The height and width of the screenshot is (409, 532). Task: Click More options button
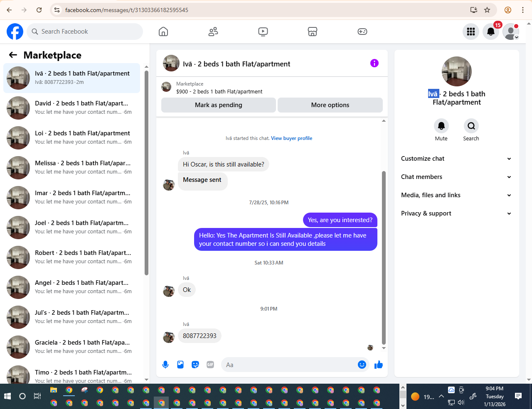coord(330,105)
